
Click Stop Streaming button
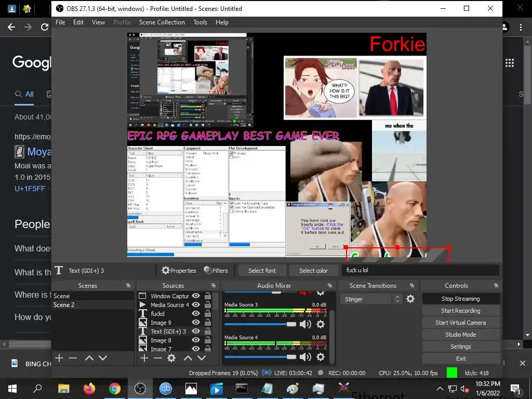461,299
